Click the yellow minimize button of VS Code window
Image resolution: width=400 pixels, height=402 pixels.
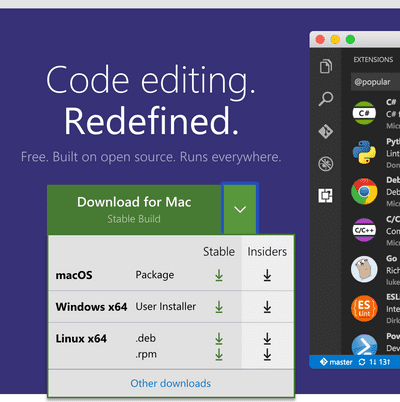point(335,39)
